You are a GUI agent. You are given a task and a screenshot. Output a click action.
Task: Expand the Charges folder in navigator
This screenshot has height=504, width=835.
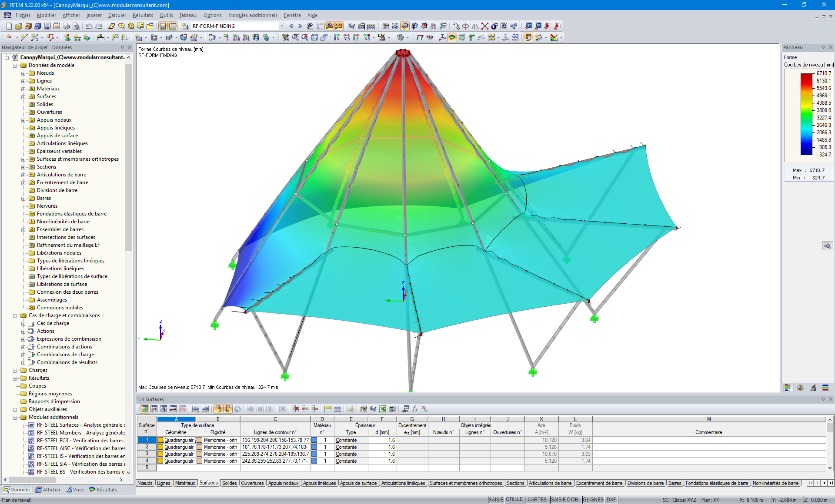click(x=15, y=370)
